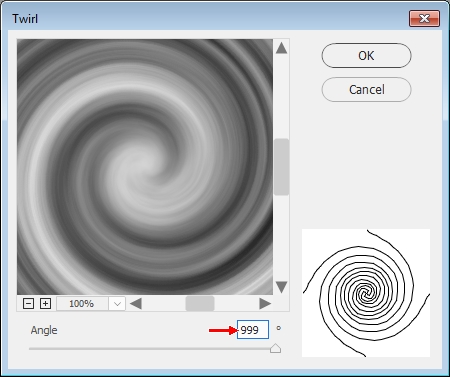Viewport: 450px width, 377px height.
Task: Click the grayscale twirl preview image
Action: [x=145, y=167]
